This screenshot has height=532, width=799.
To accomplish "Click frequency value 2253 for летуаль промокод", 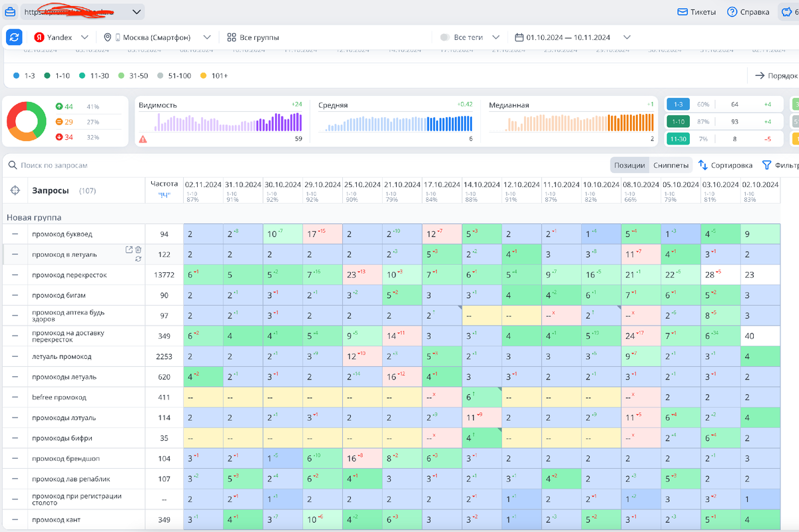I will tap(164, 356).
